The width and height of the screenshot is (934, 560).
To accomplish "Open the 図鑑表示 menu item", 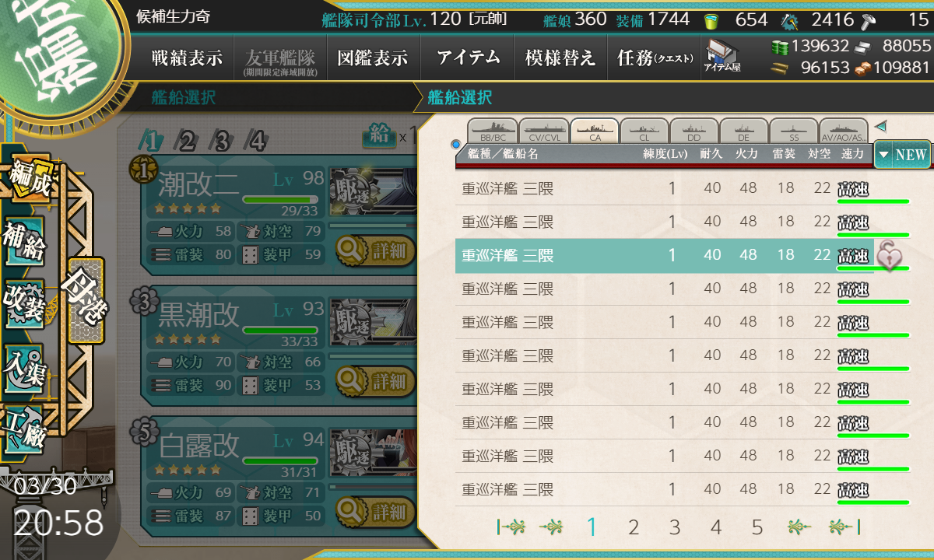I will [x=373, y=58].
